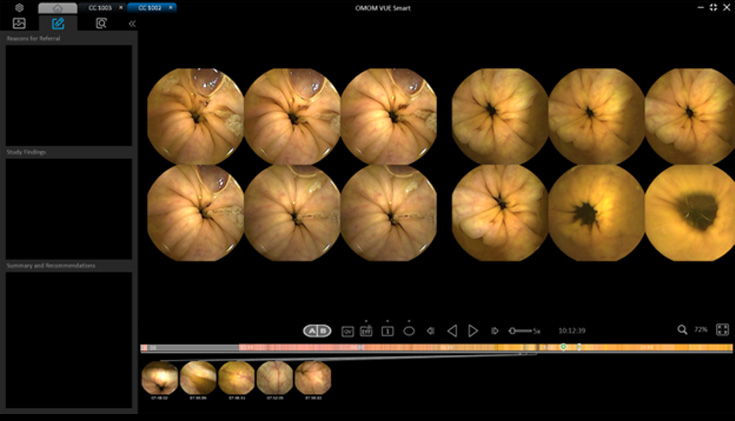Click the Summary and Recommendations text box

coord(68,339)
